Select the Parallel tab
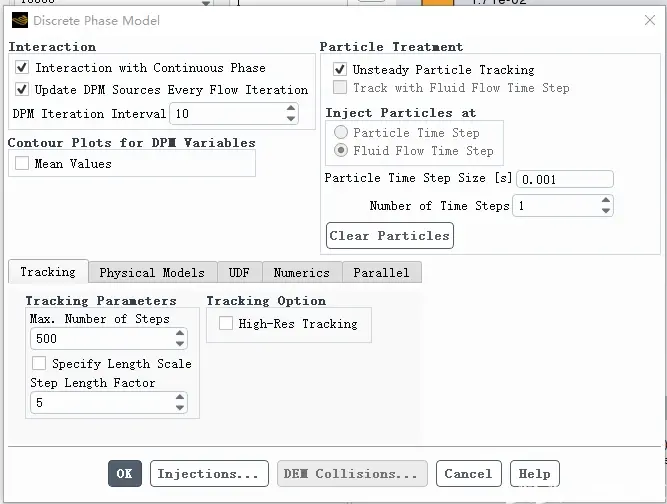The image size is (667, 504). 382,272
